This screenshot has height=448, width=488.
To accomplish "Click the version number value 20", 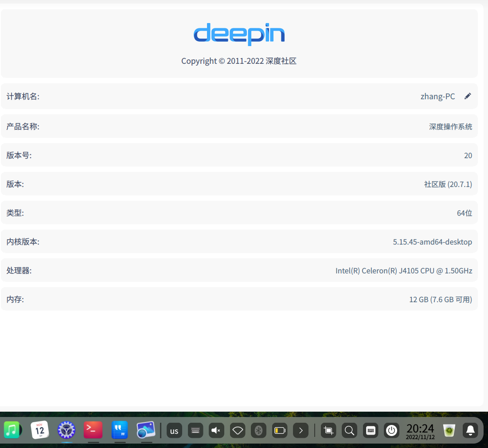I will pyautogui.click(x=468, y=156).
